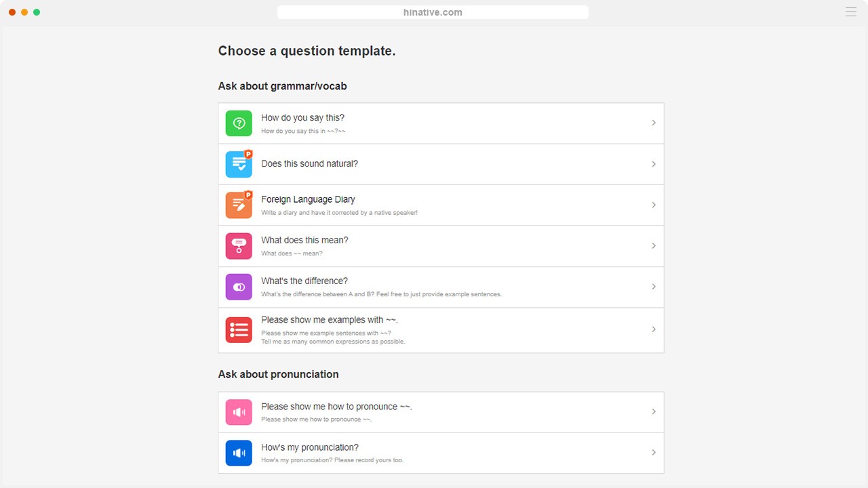
Task: Click the chevron on the pronounce ~~ row
Action: [654, 412]
